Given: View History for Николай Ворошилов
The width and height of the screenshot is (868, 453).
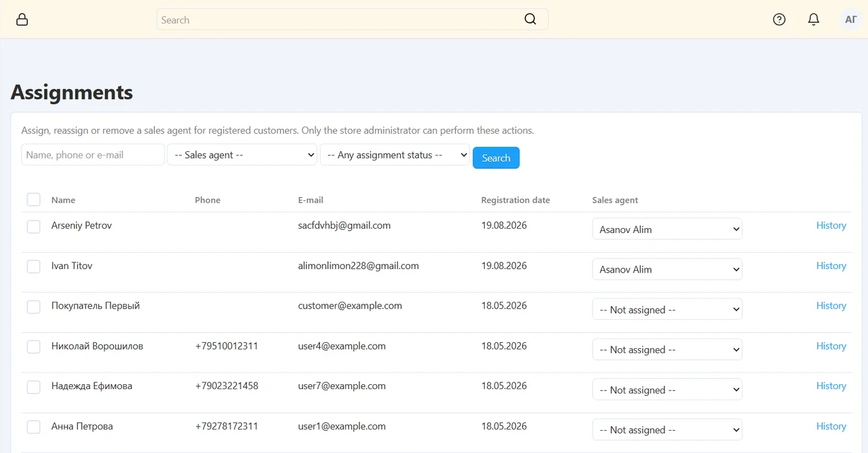Looking at the screenshot, I should (x=831, y=346).
